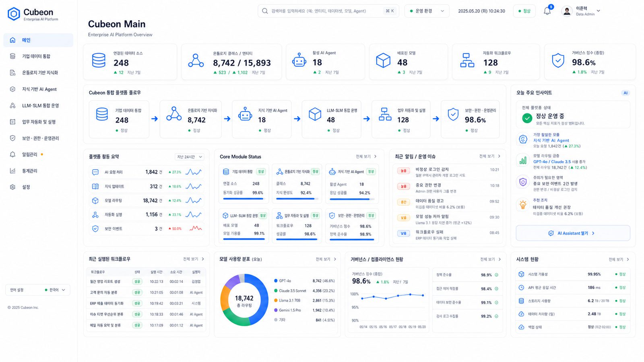Open 통계관리 in the sidebar
Screen dimensions: 644x362
click(x=38, y=171)
